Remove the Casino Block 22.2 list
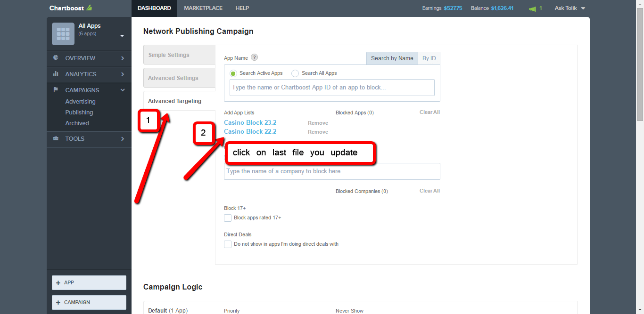Screen dimensions: 644x314 coord(318,132)
